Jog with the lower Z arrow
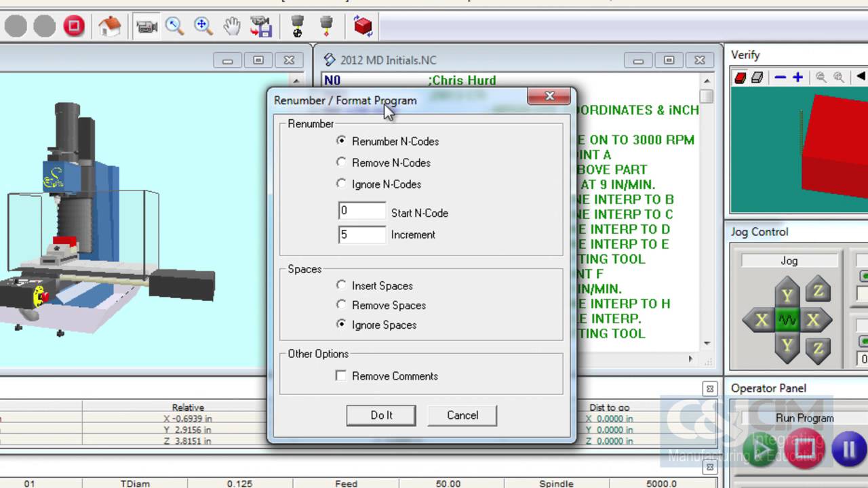The height and width of the screenshot is (488, 868). point(818,349)
